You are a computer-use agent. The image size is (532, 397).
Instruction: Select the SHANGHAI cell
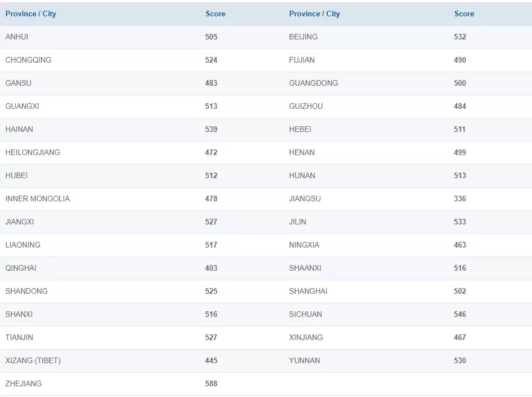tap(308, 291)
